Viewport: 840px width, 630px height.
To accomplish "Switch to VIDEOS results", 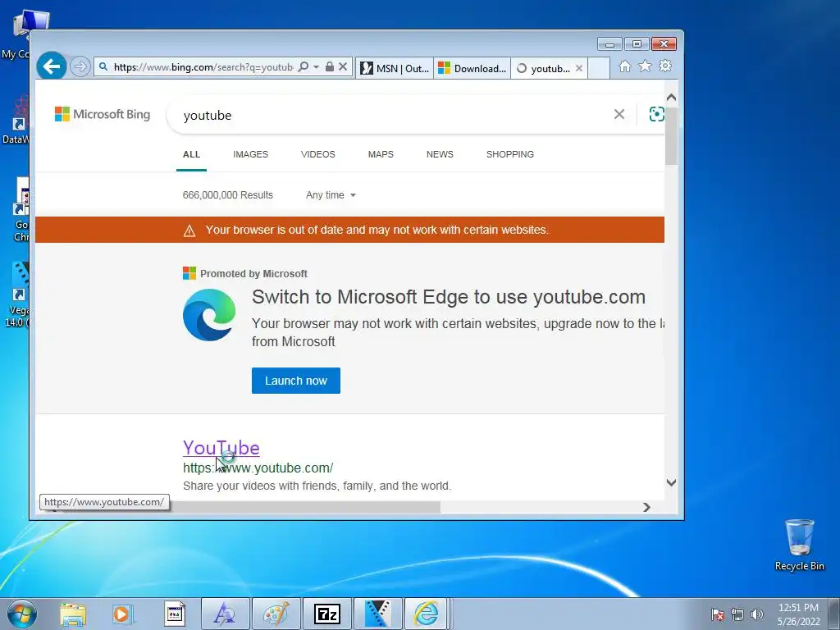I will (317, 154).
